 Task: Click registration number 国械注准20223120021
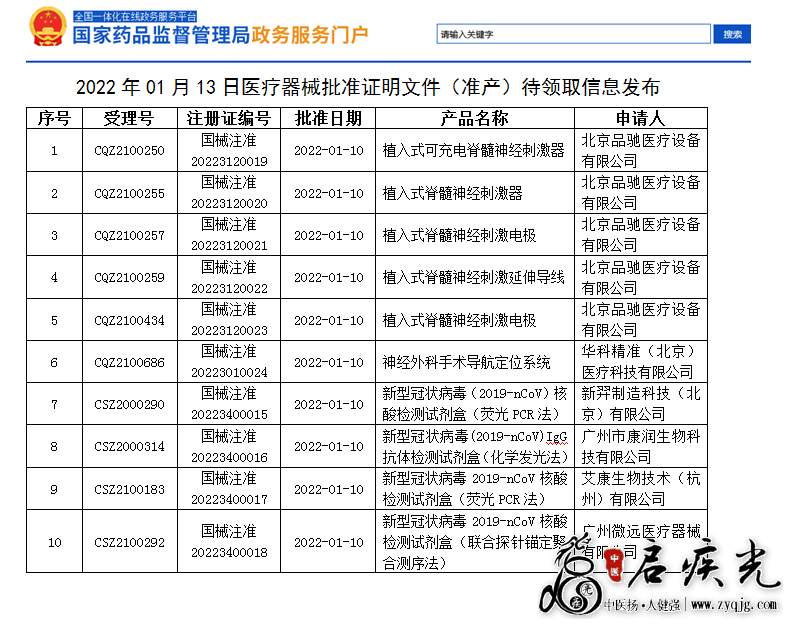coord(229,235)
